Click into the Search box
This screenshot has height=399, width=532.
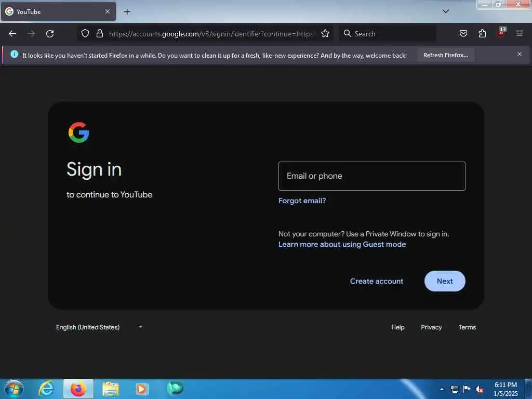click(x=388, y=34)
